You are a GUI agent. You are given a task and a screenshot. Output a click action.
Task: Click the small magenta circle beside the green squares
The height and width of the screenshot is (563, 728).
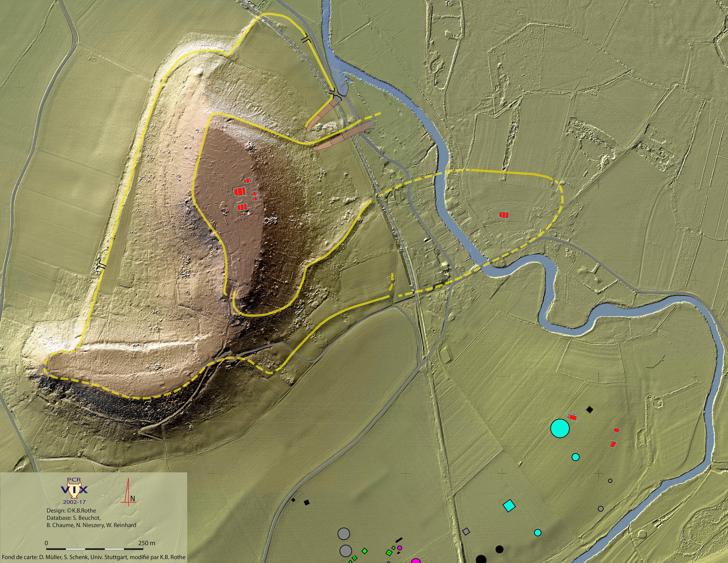click(400, 548)
